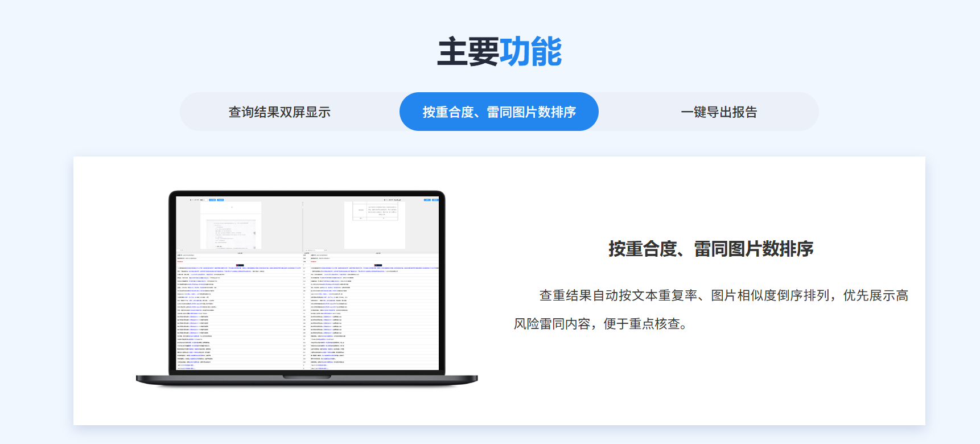Click the 主要功能 section heading
Image resolution: width=980 pixels, height=444 pixels.
499,51
